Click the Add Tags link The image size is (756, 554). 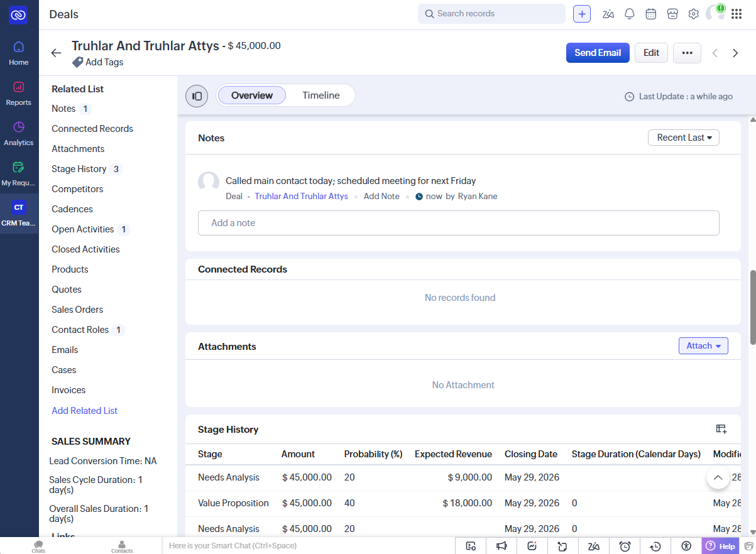(98, 62)
